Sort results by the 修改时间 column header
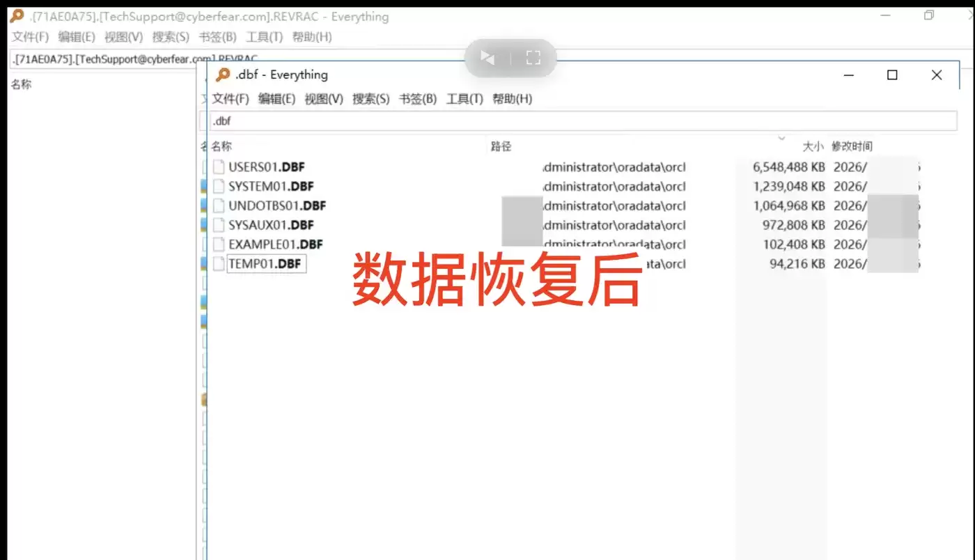This screenshot has height=560, width=975. click(x=852, y=146)
